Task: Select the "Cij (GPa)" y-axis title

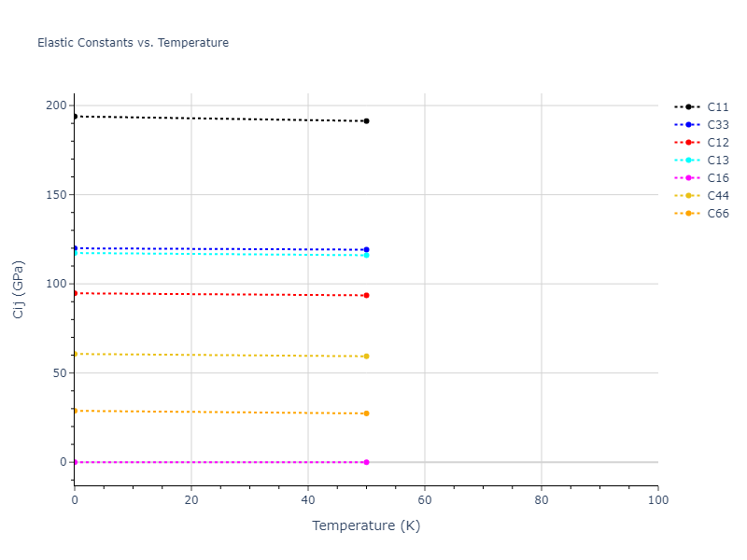Action: pyautogui.click(x=19, y=289)
